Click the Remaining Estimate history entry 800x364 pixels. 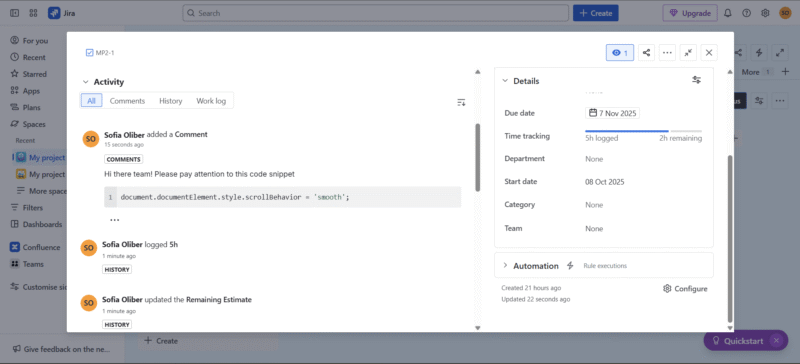[177, 300]
